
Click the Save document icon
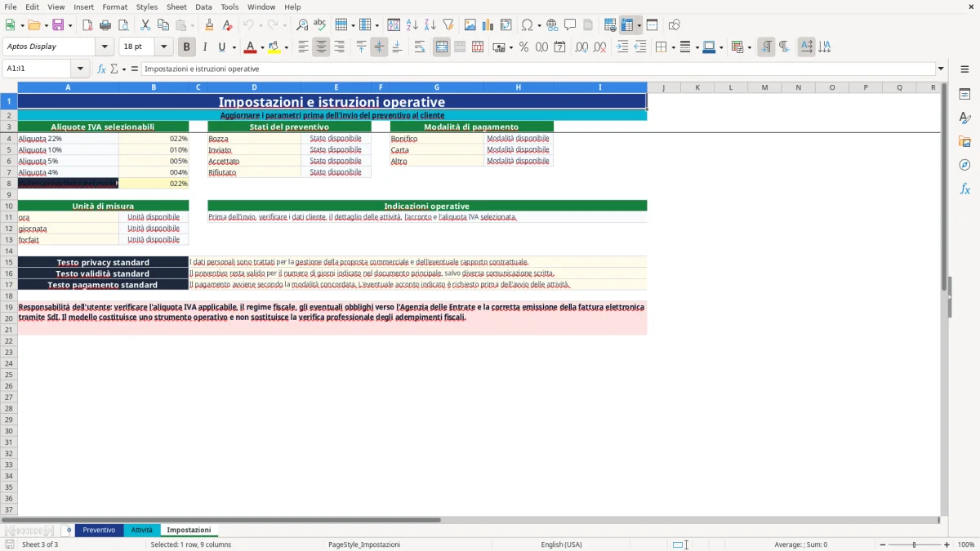point(58,25)
